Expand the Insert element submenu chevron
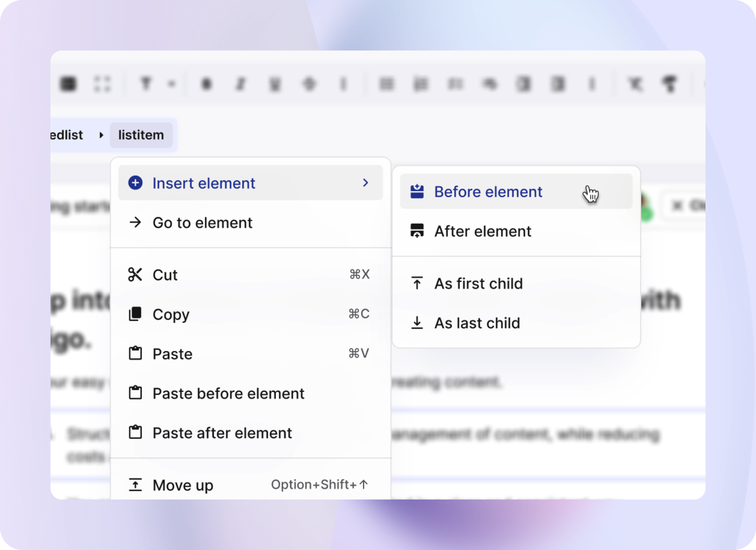The image size is (756, 550). pos(366,183)
